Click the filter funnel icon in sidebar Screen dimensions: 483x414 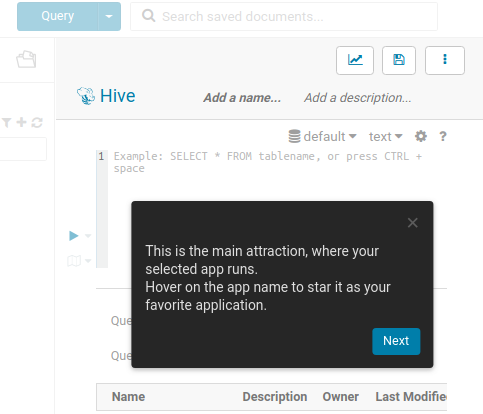(6, 122)
